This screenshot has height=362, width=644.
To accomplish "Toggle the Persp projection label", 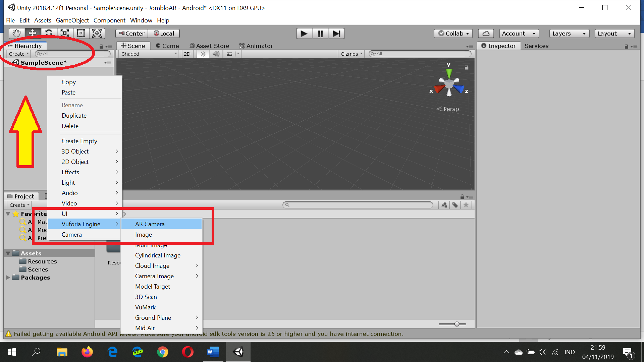I will point(448,109).
